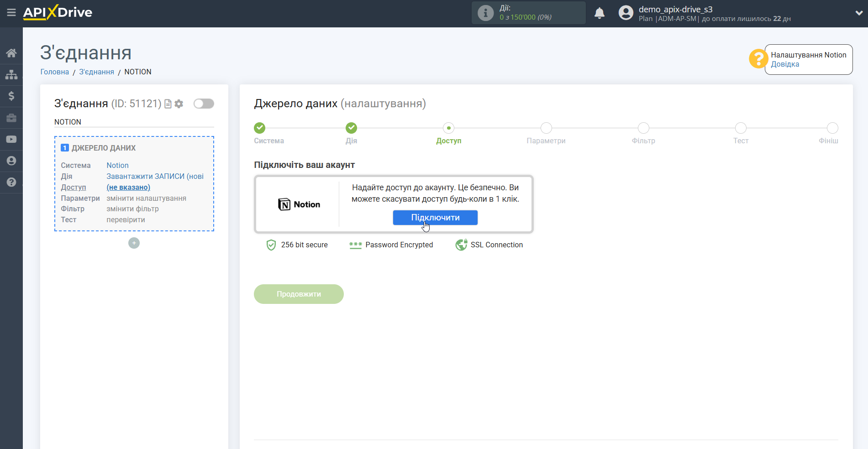The width and height of the screenshot is (868, 449).
Task: Open the home icon in sidebar
Action: point(11,53)
